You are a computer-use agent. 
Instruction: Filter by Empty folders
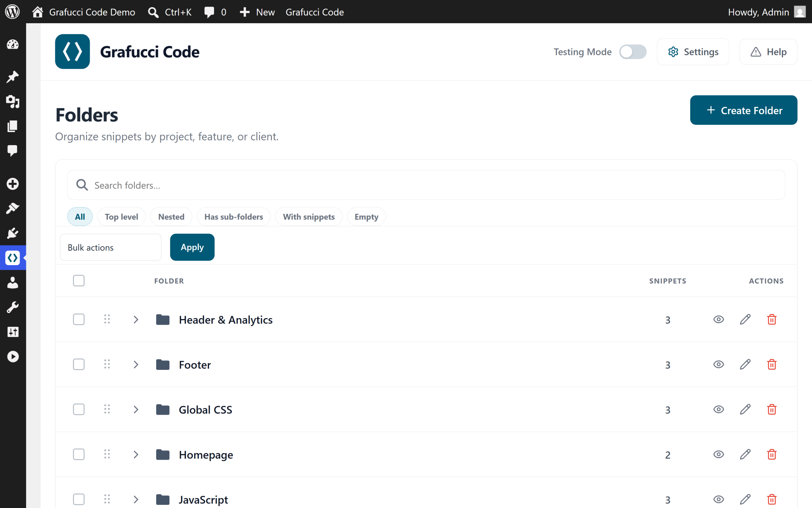point(366,217)
